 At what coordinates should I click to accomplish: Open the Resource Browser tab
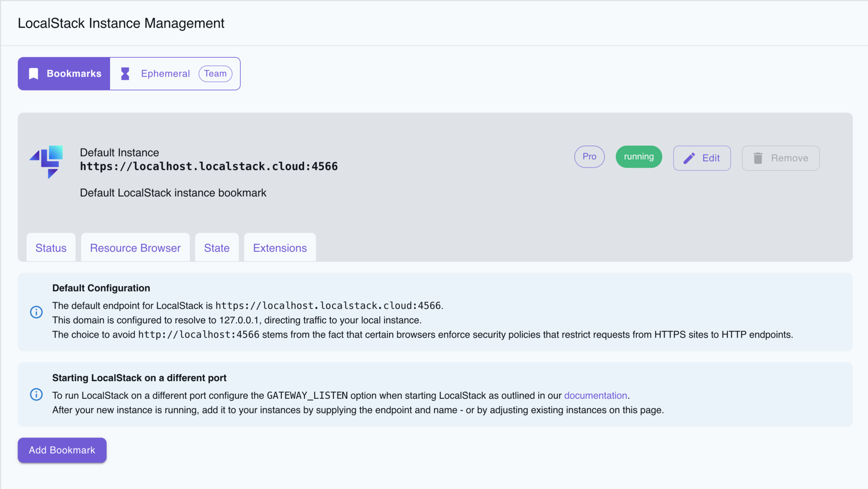pyautogui.click(x=135, y=248)
